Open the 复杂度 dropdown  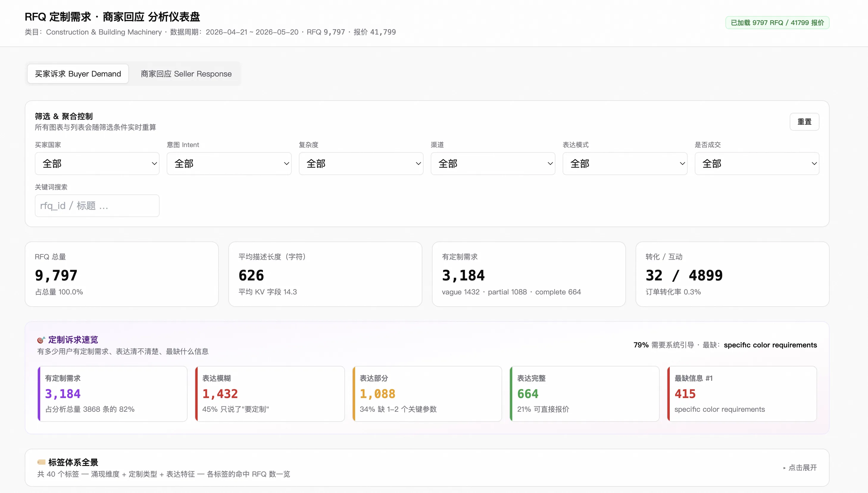point(361,163)
